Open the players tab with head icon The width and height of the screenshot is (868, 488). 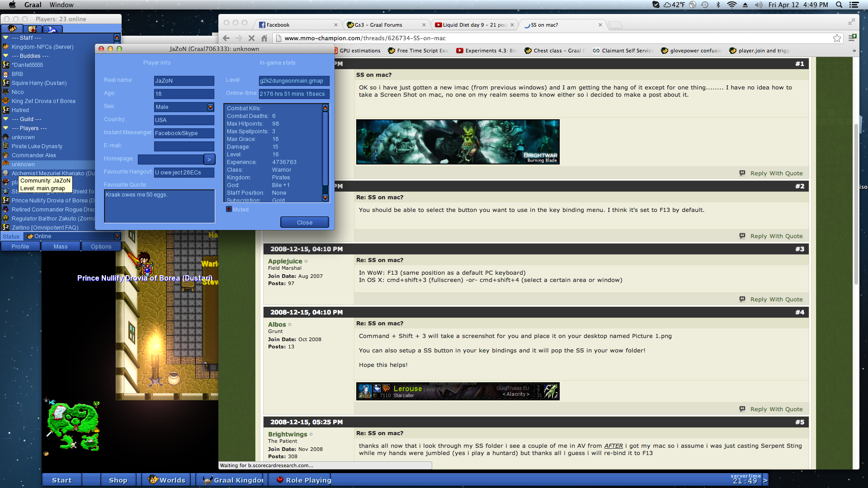click(12, 29)
